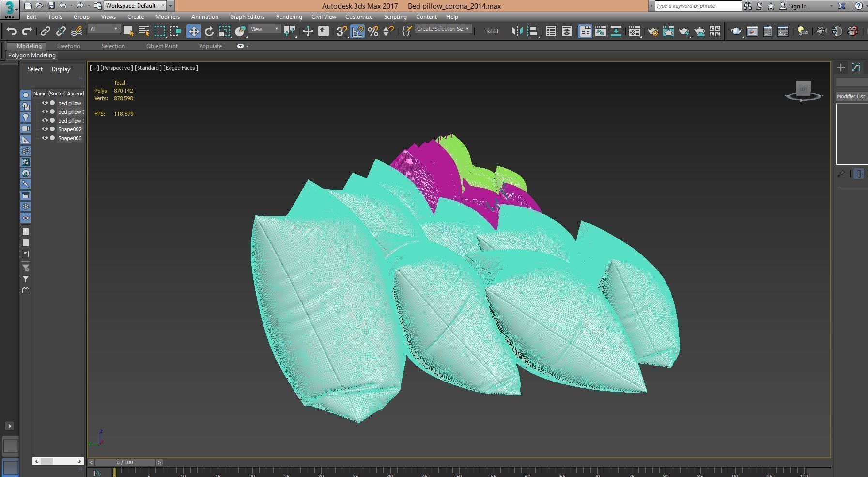Screen dimensions: 868x477
Task: Activate the Select Object tool
Action: 128,32
